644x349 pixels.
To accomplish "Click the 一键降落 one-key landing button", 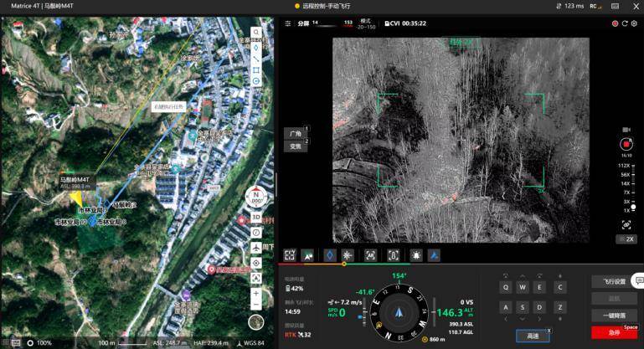I will 615,316.
